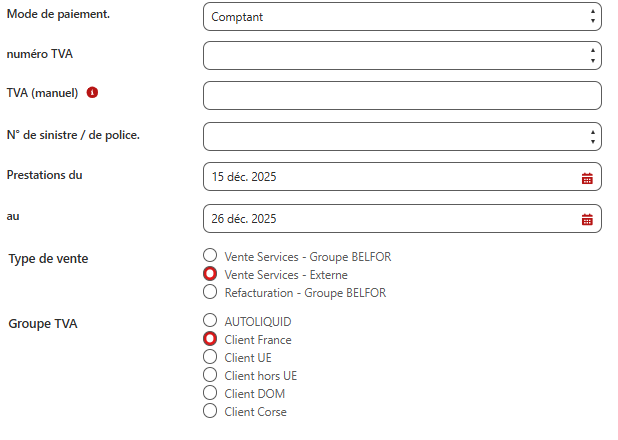Click the Type de vente label

pos(48,259)
